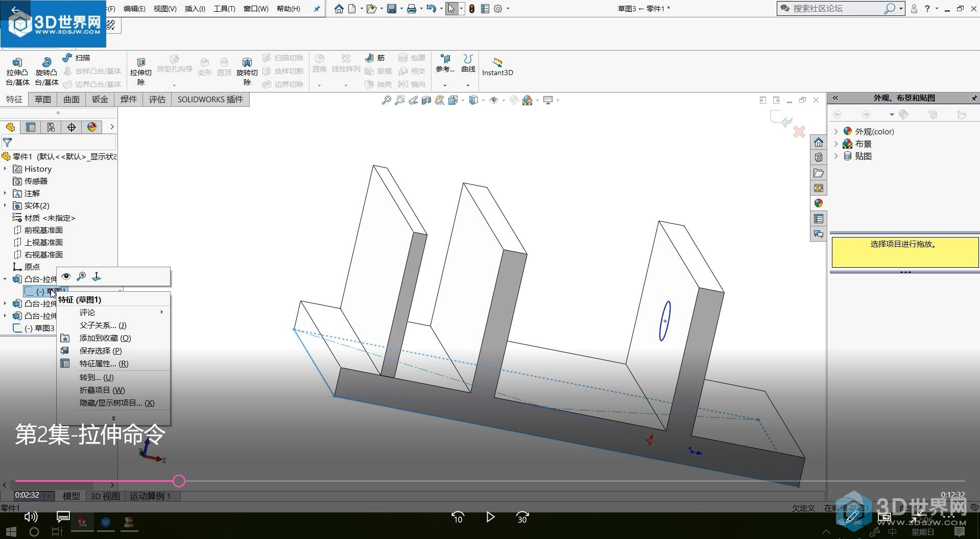Switch to 草图 ribbon tab
Screen dimensions: 980x539
point(43,99)
